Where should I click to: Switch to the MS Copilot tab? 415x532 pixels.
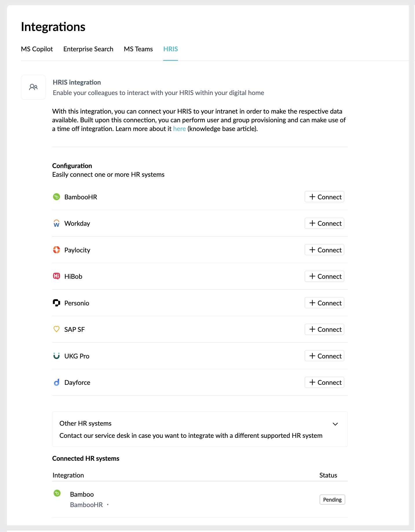[x=37, y=49]
